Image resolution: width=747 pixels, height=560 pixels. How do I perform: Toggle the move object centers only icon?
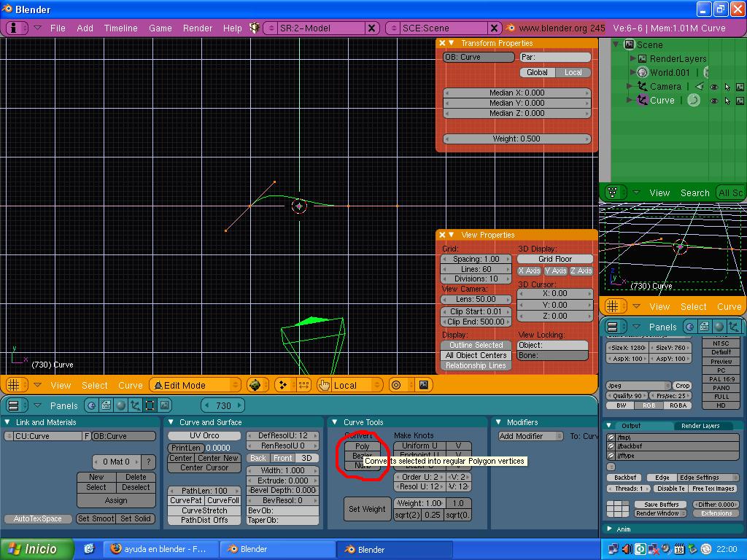(303, 385)
